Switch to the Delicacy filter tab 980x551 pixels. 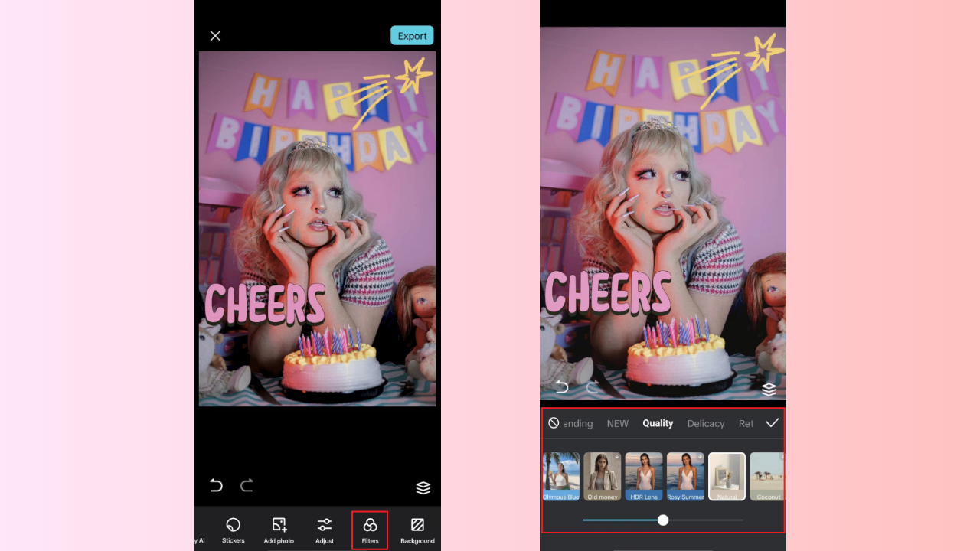click(705, 423)
